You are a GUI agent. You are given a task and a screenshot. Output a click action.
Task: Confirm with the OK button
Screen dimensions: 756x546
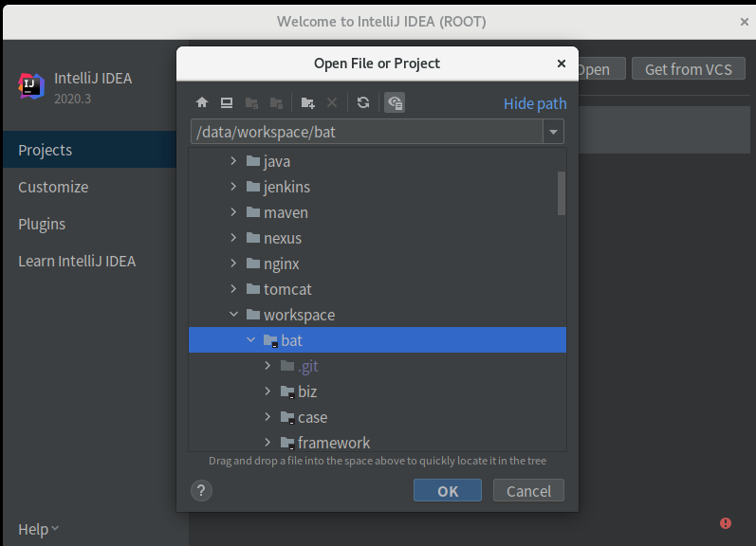pyautogui.click(x=448, y=491)
